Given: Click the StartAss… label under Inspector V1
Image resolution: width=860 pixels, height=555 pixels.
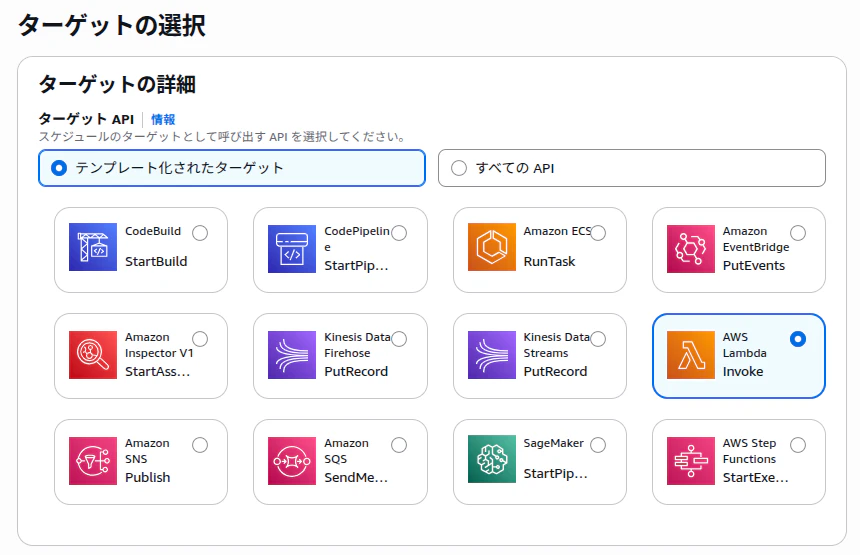Looking at the screenshot, I should [157, 371].
